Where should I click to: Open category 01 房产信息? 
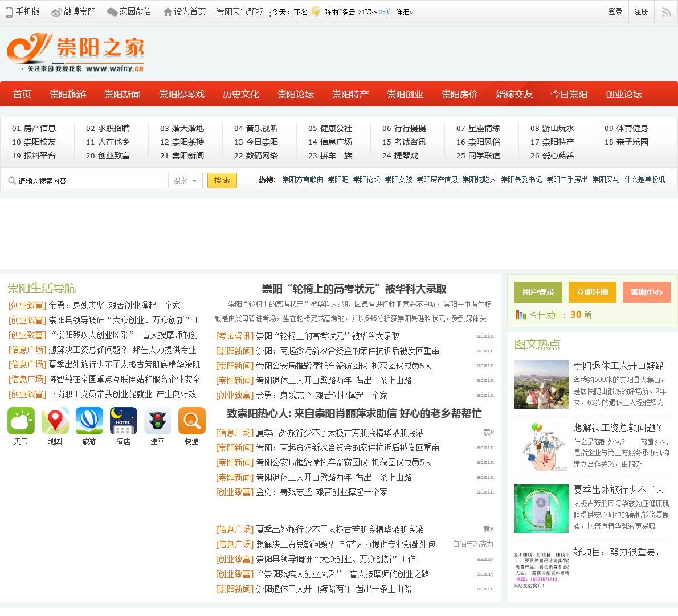click(x=34, y=128)
